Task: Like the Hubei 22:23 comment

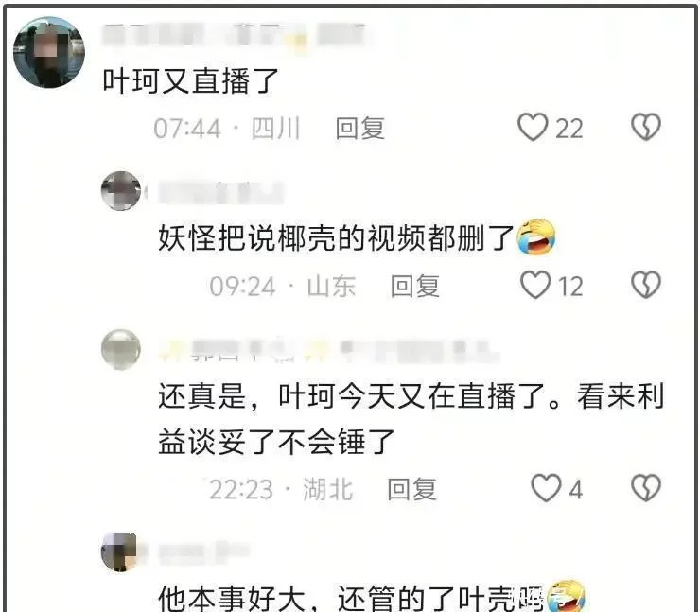Action: pos(546,487)
